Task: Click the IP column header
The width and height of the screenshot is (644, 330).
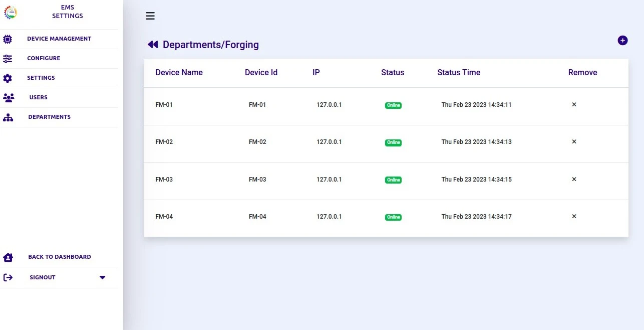Action: pos(316,72)
